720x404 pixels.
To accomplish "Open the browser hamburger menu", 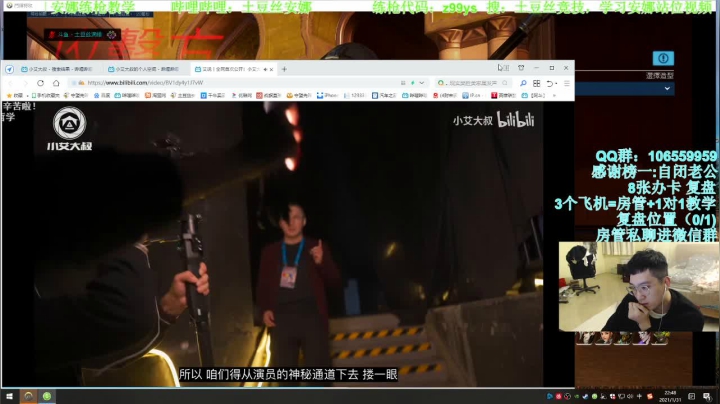I will coord(567,84).
